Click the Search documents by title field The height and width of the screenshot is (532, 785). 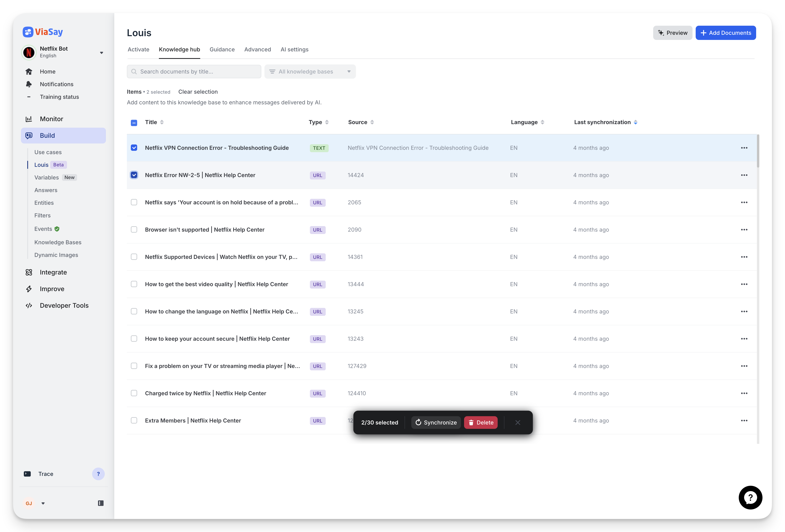coord(194,71)
